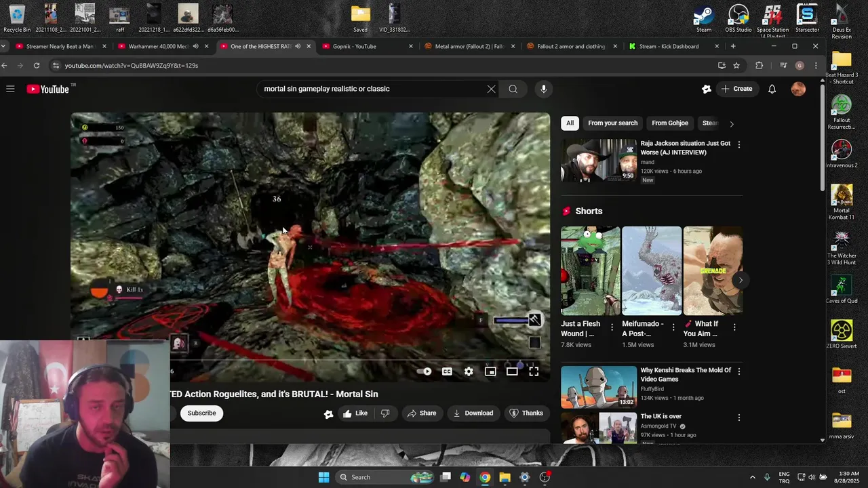868x488 pixels.
Task: Open a new Chrome tab
Action: 733,46
